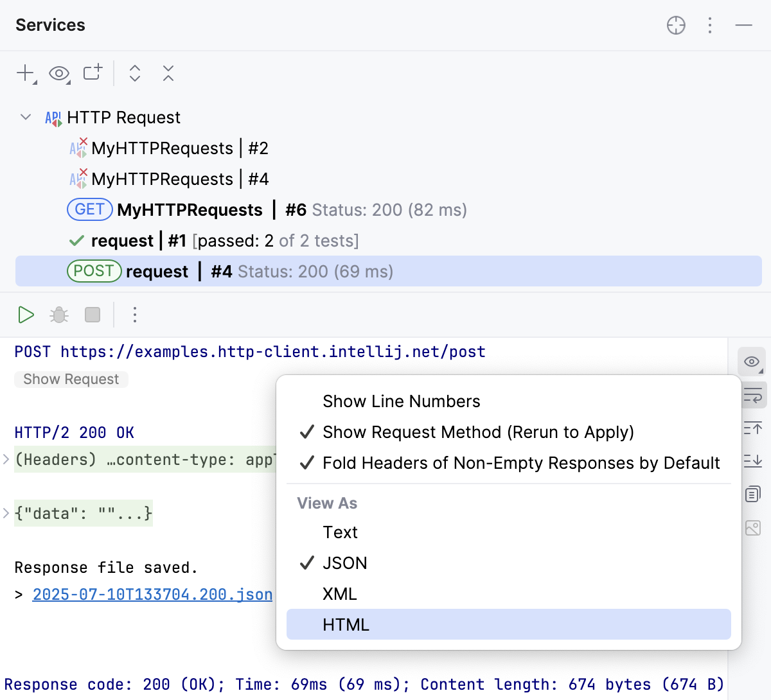This screenshot has width=771, height=700.
Task: Click the Add Service plus icon
Action: [x=25, y=73]
